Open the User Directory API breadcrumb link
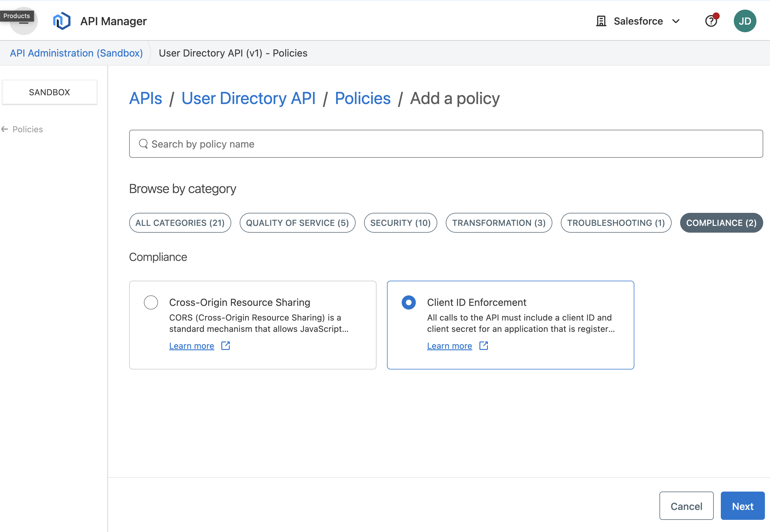The height and width of the screenshot is (532, 770). tap(248, 98)
